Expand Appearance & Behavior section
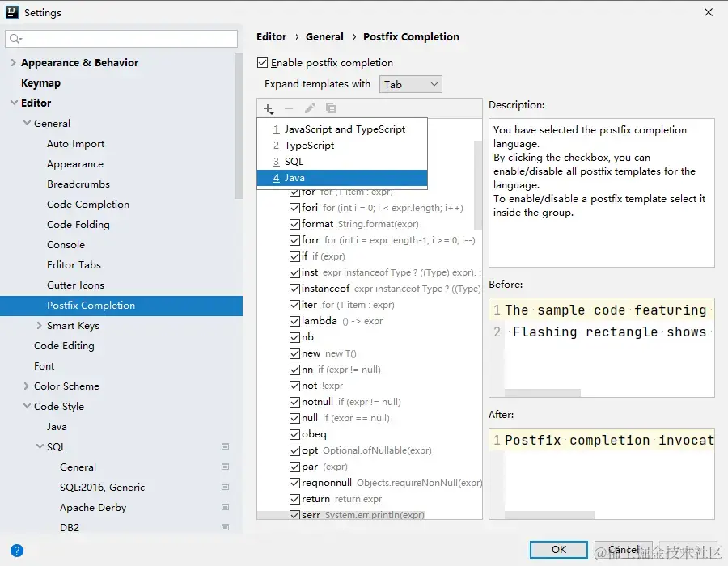Viewport: 728px width, 566px height. tap(13, 62)
